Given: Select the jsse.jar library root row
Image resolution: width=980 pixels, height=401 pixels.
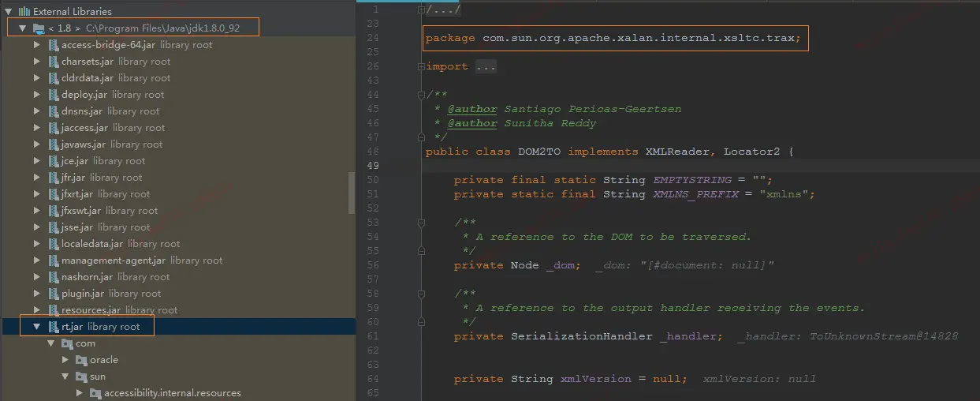Looking at the screenshot, I should coord(177,227).
